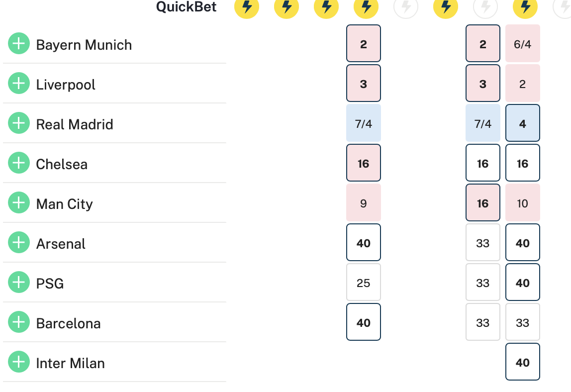Pick Man City odds of 10
Screen dimensions: 571x392
click(x=523, y=202)
